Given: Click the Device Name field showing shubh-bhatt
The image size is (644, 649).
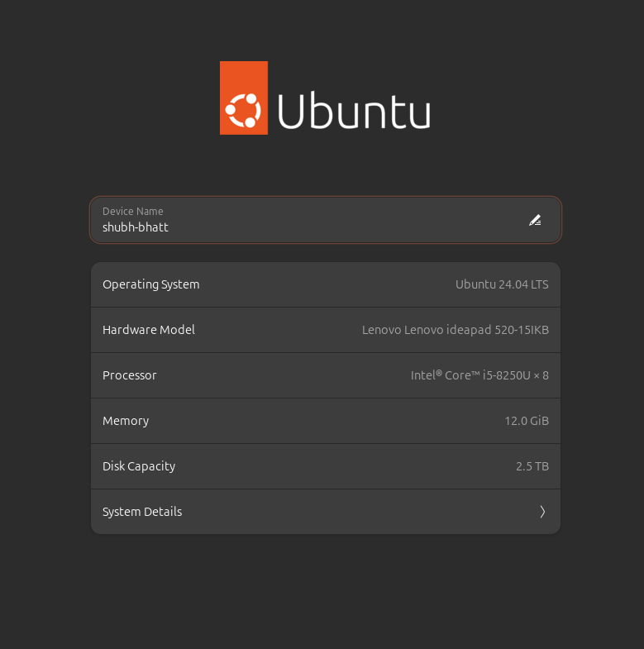Looking at the screenshot, I should [326, 220].
